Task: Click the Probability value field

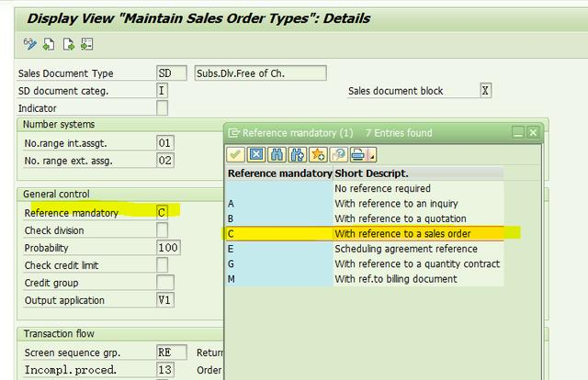Action: (167, 248)
